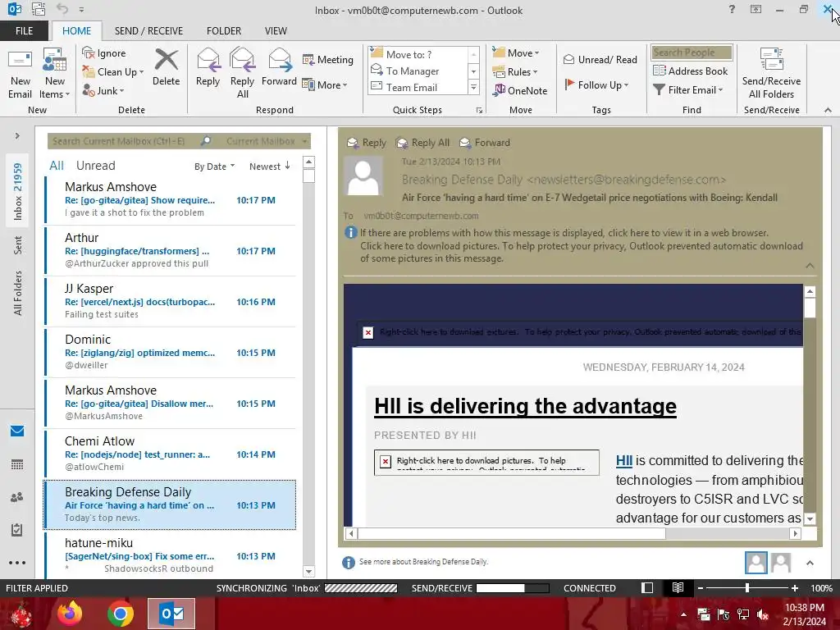Send message to OneNote
The height and width of the screenshot is (630, 840).
click(x=520, y=90)
